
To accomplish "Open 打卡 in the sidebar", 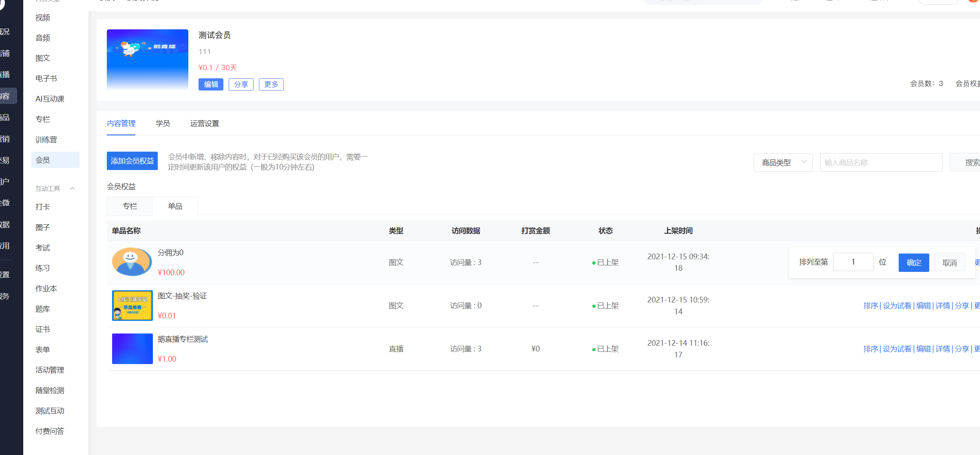I will 43,207.
